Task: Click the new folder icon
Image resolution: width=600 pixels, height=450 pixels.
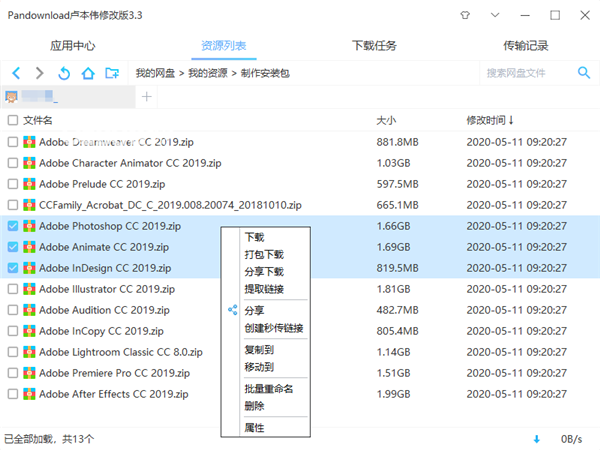Action: click(x=113, y=73)
